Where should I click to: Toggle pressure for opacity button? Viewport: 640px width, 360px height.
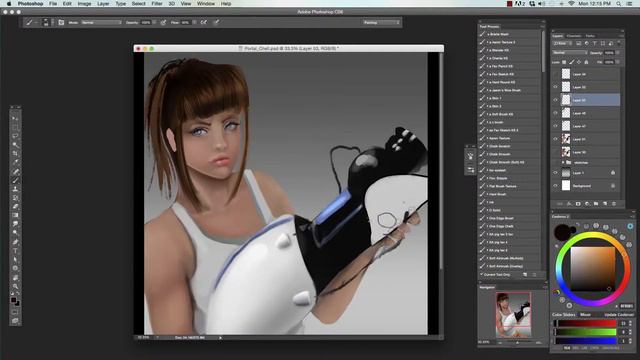pos(163,22)
